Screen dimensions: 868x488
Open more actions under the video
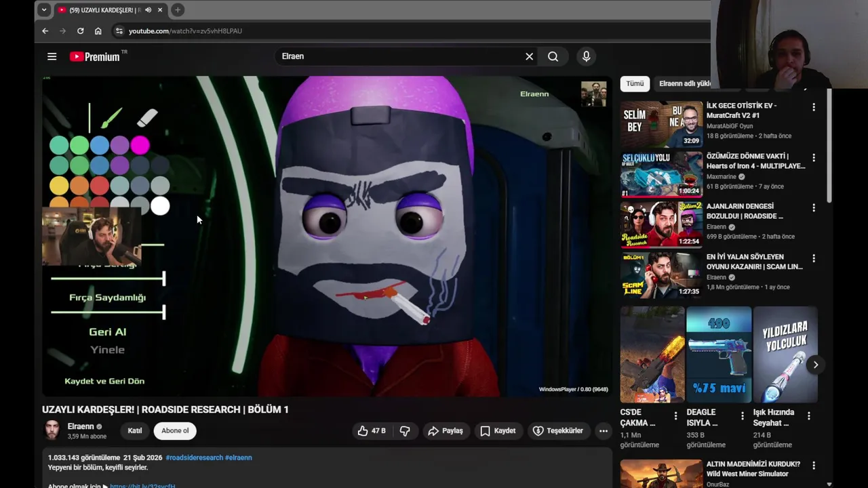point(603,430)
